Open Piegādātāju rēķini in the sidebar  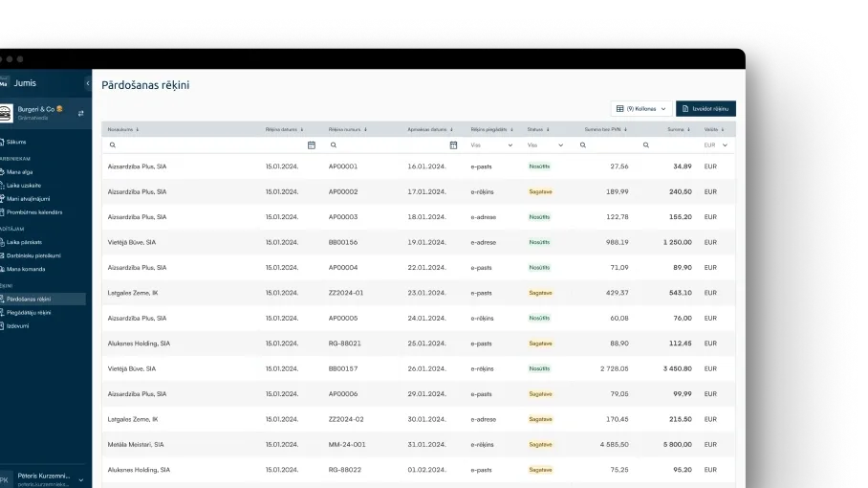[29, 312]
